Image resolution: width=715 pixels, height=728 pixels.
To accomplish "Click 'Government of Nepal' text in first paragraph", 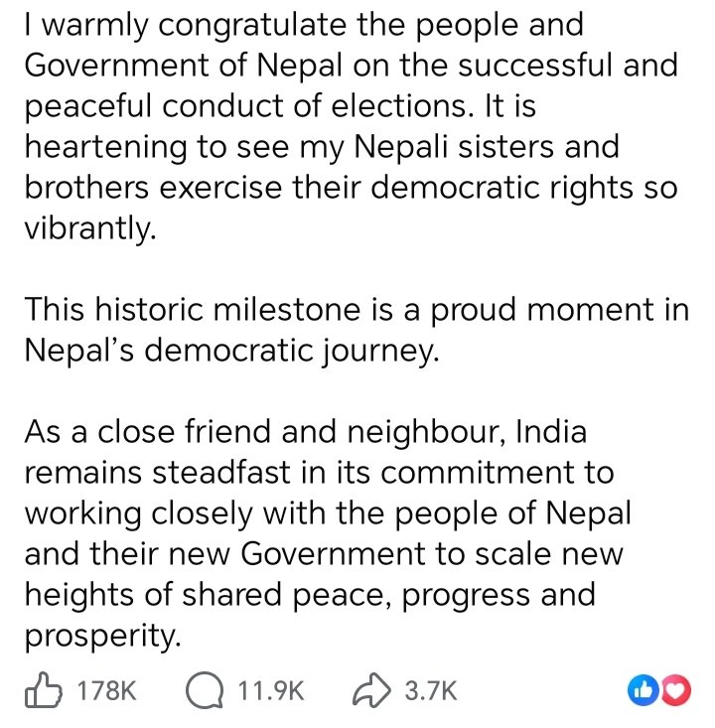I will point(184,66).
